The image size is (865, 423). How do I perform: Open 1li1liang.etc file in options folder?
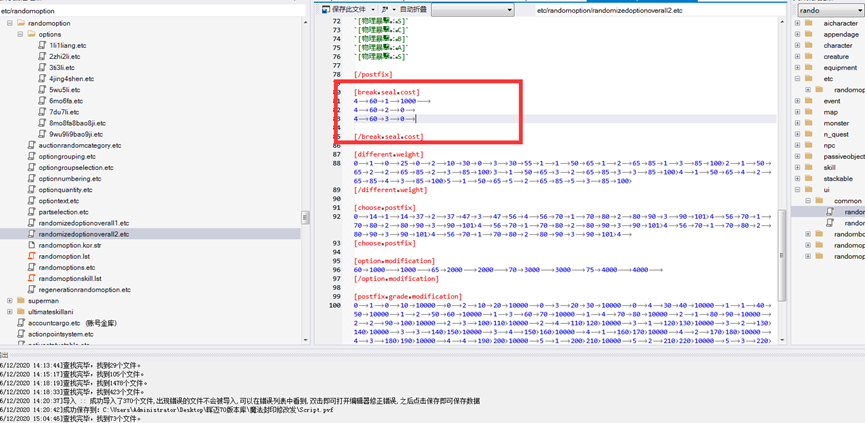[67, 45]
